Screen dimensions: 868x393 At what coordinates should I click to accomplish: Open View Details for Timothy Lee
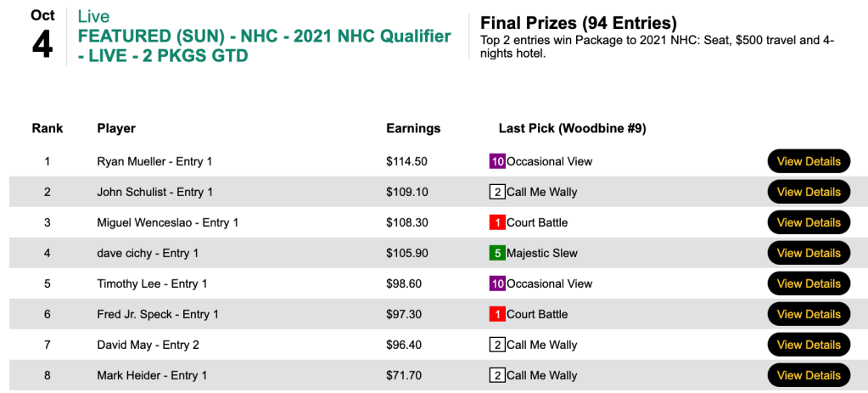[x=808, y=284]
